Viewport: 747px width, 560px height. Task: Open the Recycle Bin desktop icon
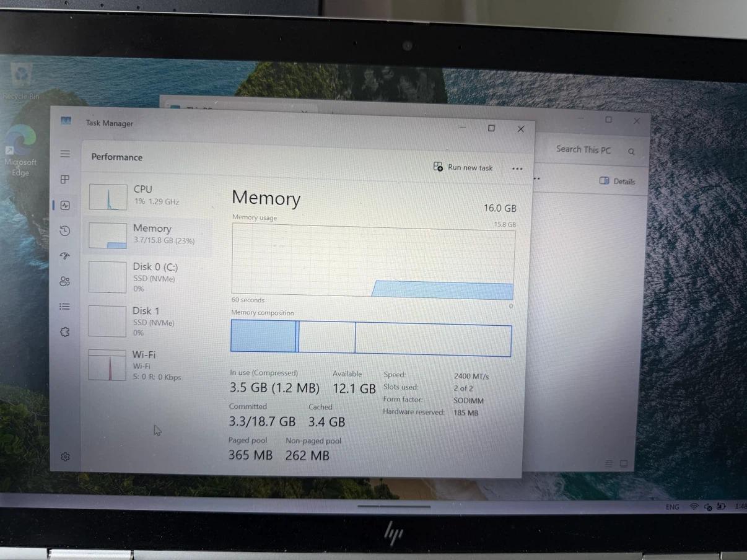coord(21,82)
